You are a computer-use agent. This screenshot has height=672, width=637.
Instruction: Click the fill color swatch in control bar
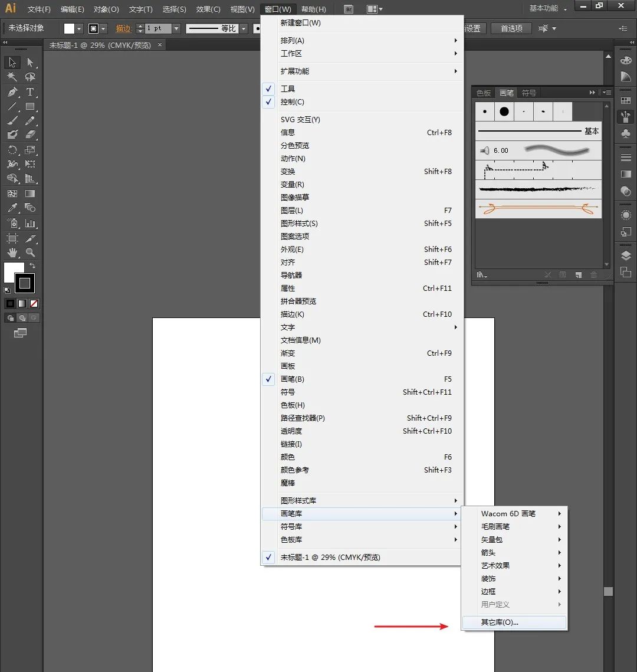tap(69, 28)
